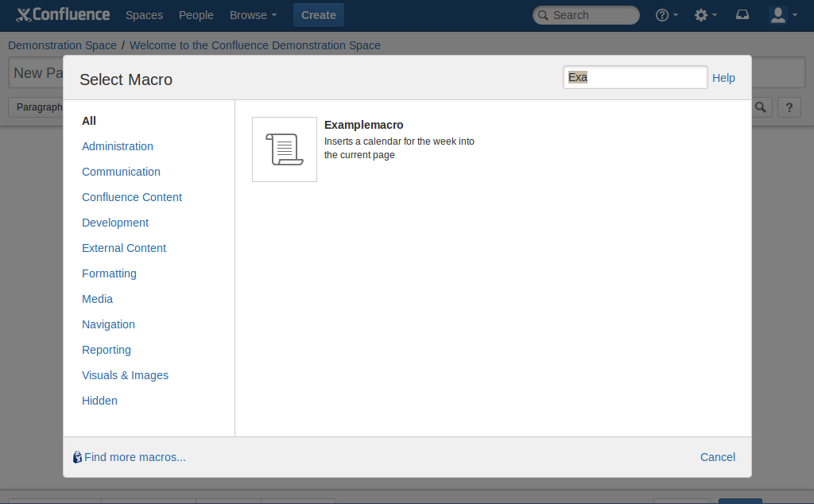This screenshot has width=814, height=504.
Task: Open the macro browser Help link
Action: (x=723, y=78)
